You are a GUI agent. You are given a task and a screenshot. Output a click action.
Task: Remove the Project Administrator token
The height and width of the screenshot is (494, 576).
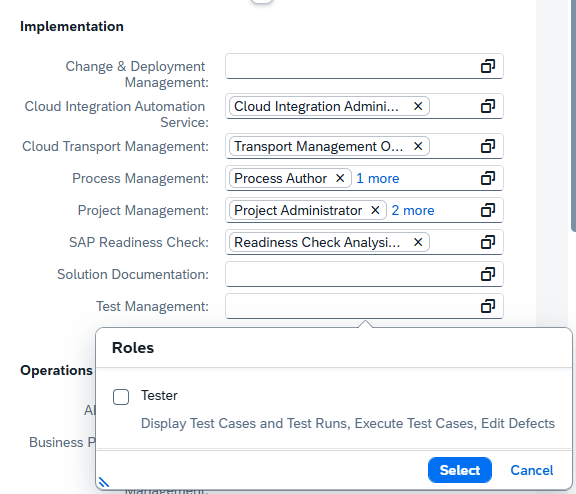[x=375, y=210]
